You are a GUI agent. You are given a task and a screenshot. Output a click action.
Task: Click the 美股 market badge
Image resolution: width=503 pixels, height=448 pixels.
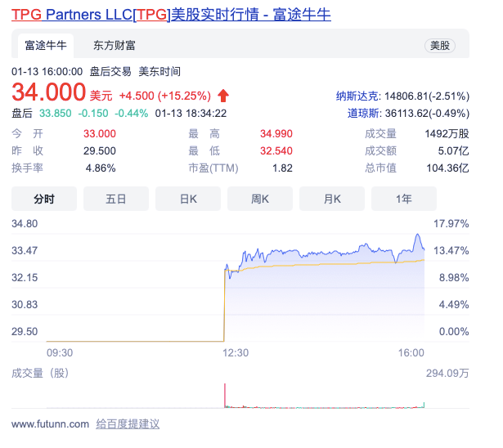pos(440,46)
